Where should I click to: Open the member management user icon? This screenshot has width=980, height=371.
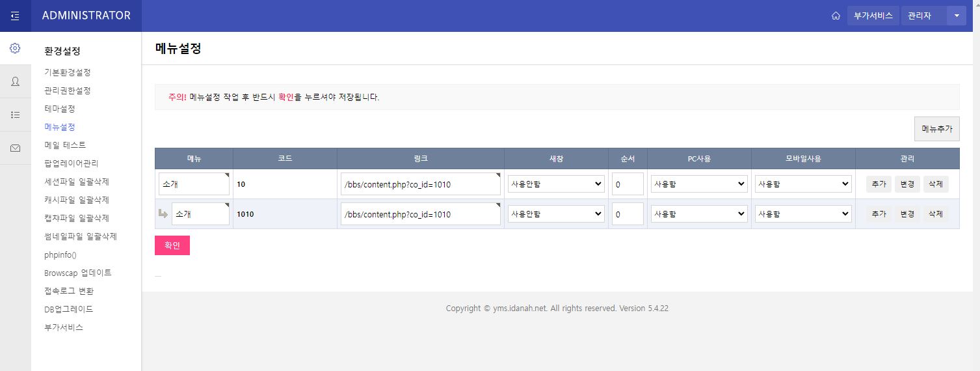pos(15,81)
